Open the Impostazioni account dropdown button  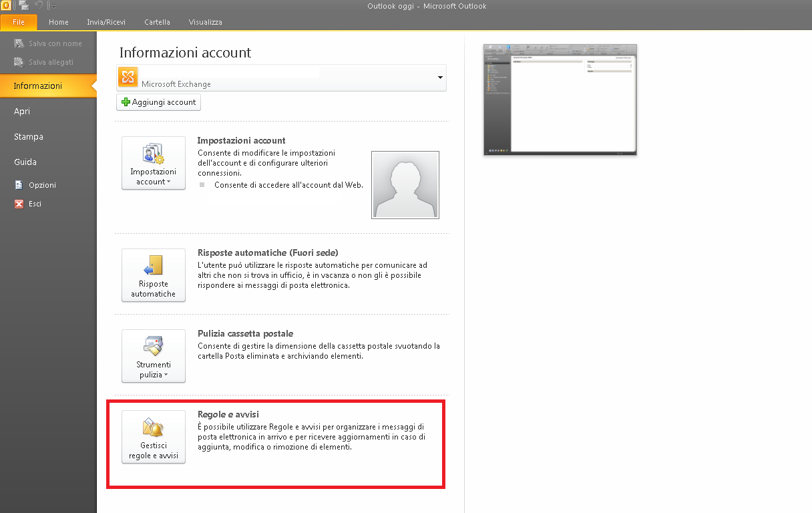pos(154,163)
